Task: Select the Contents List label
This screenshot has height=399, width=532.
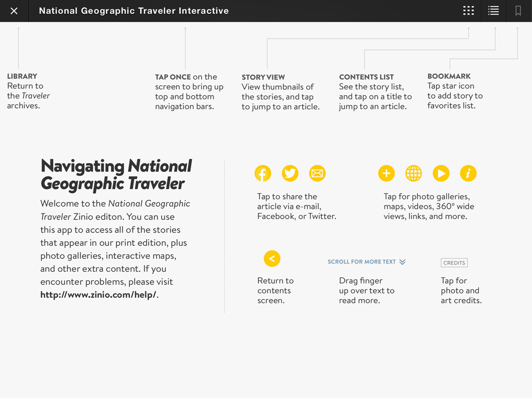Action: [x=366, y=77]
